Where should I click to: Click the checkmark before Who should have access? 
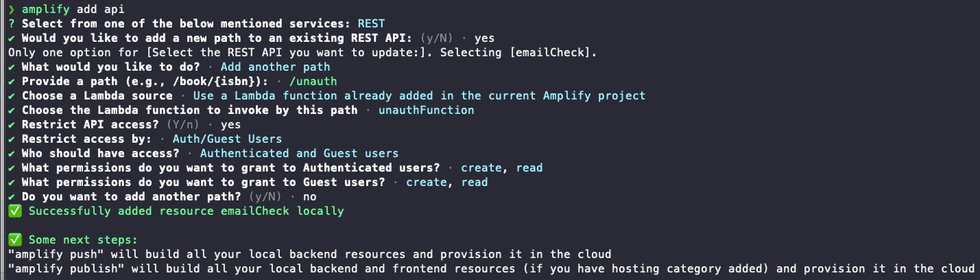pos(11,153)
